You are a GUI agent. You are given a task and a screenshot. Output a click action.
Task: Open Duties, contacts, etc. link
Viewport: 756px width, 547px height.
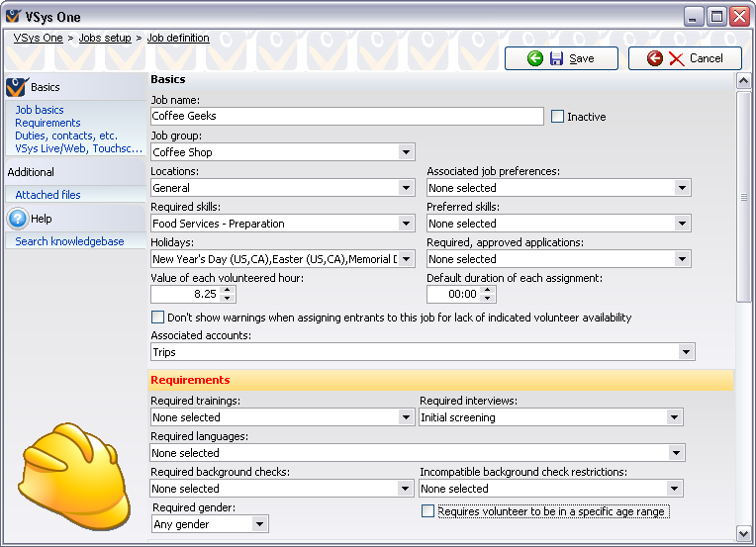66,136
